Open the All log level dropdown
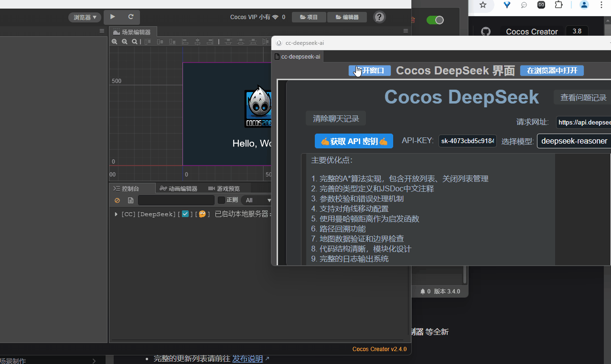Image resolution: width=611 pixels, height=364 pixels. click(x=257, y=200)
